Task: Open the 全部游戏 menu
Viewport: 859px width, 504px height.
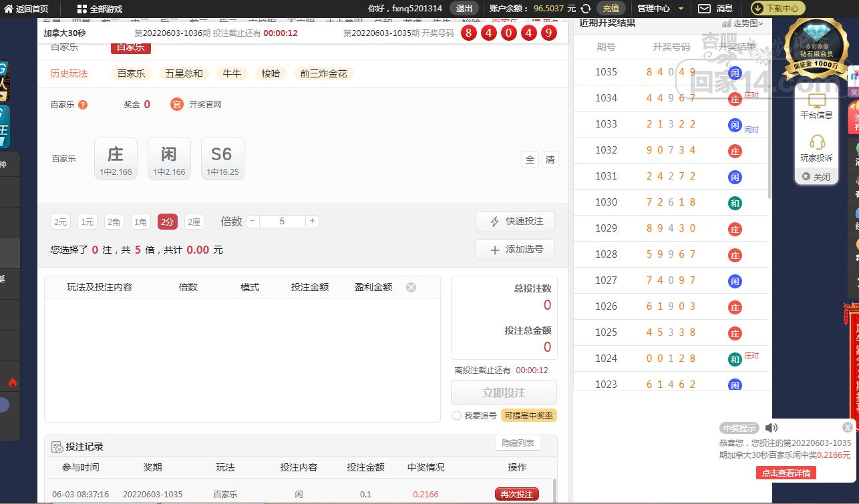Action: pos(100,9)
